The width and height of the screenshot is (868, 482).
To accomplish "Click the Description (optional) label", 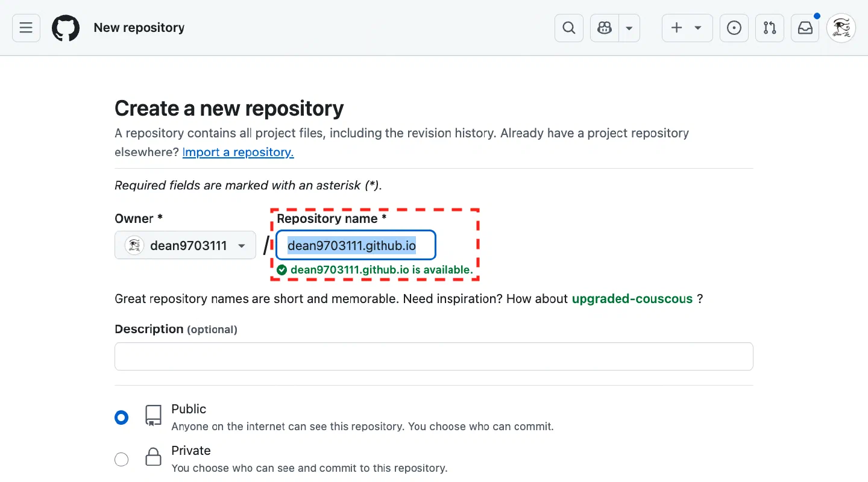I will (x=176, y=329).
